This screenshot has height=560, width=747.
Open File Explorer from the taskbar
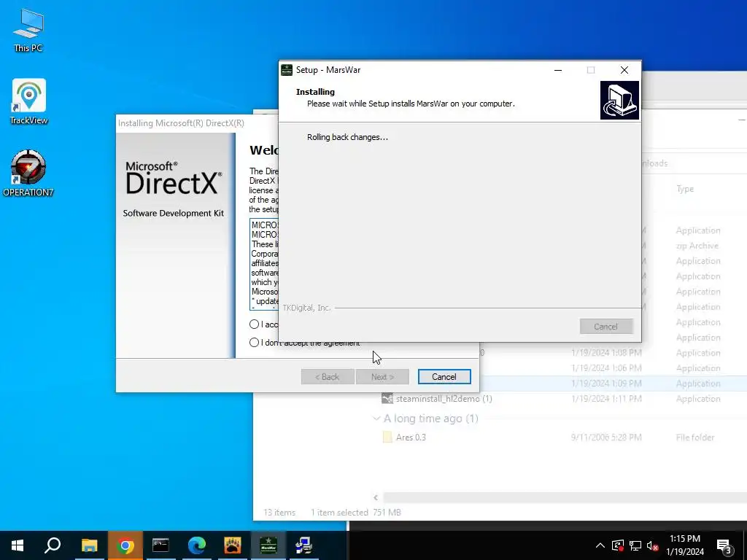[x=89, y=545]
